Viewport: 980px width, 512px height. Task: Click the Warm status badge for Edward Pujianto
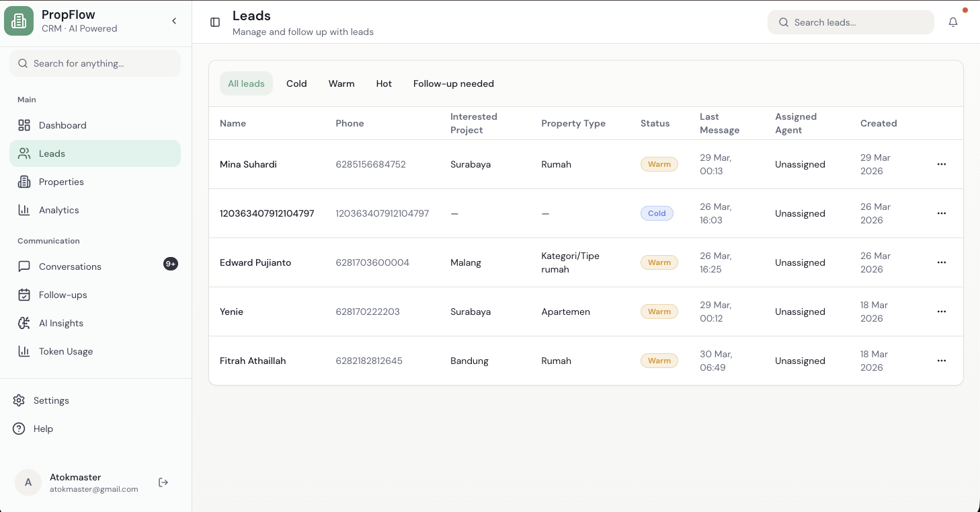[659, 262]
